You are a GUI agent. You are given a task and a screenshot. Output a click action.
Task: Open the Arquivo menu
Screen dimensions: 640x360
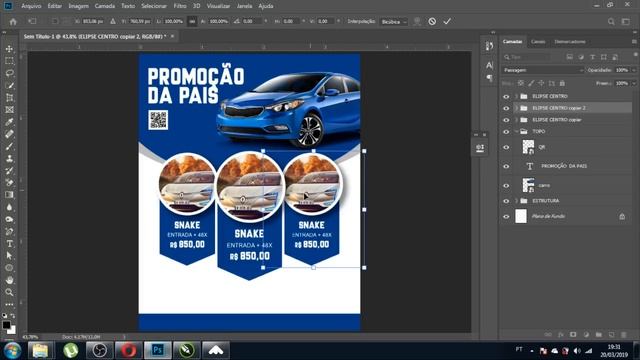tap(31, 6)
